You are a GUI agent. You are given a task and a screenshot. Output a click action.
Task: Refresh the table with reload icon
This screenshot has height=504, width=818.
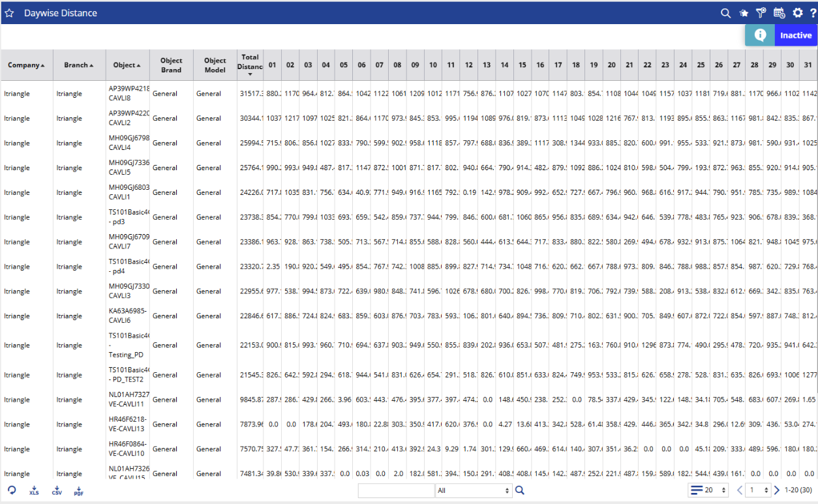point(12,490)
